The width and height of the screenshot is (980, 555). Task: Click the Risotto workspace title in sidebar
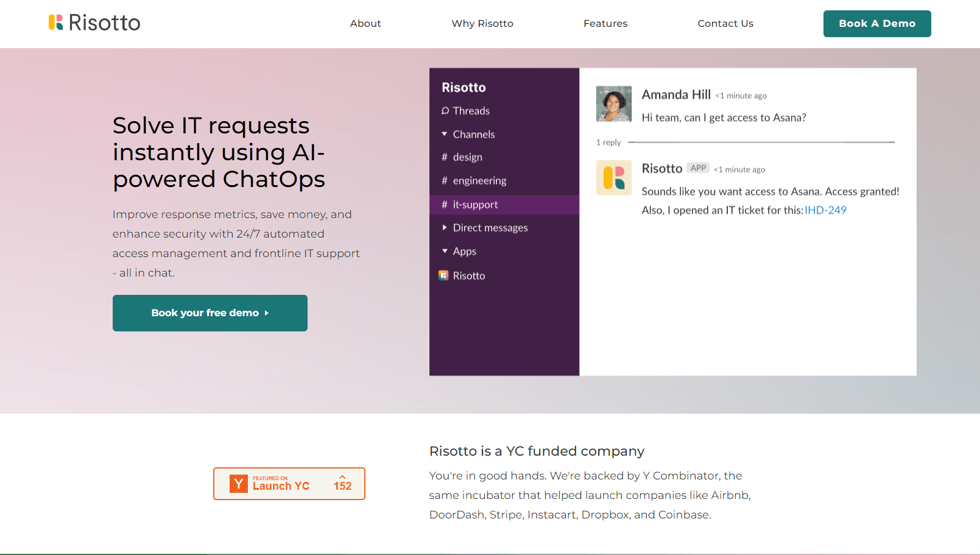click(464, 87)
